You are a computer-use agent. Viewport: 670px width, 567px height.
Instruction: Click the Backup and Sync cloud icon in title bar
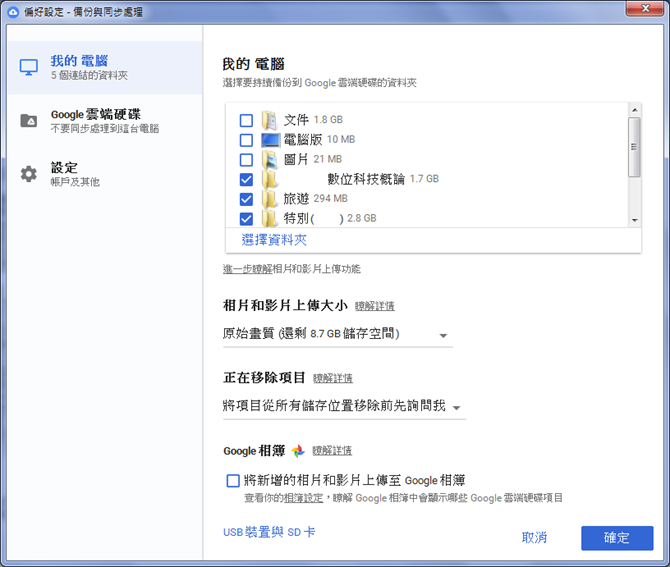(x=13, y=12)
